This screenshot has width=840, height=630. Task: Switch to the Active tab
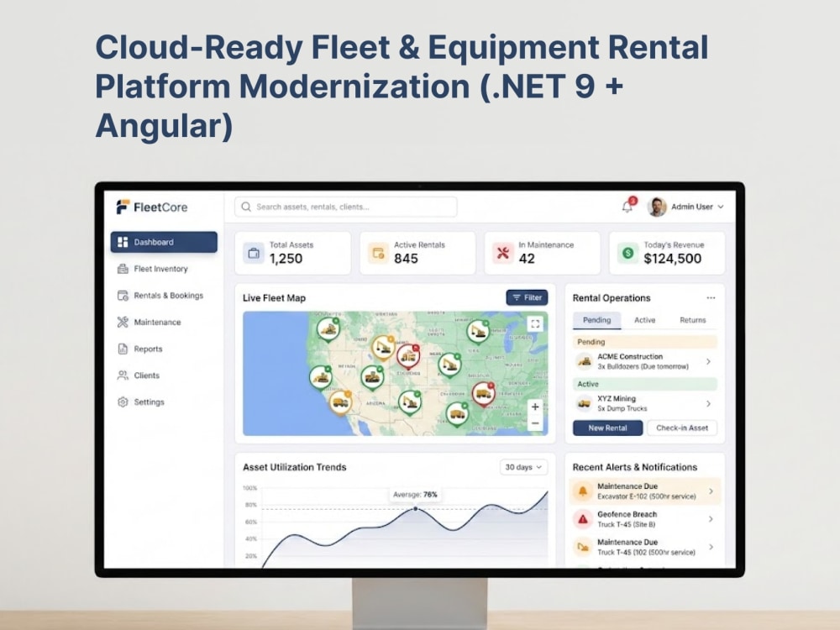[644, 320]
